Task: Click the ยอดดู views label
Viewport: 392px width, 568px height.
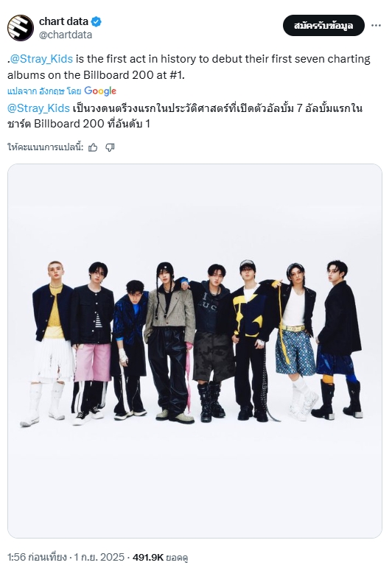Action: click(177, 557)
